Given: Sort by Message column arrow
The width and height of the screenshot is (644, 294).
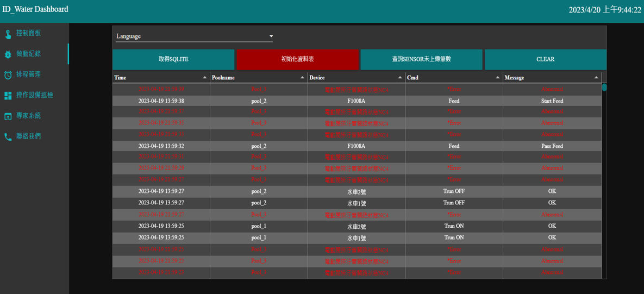Looking at the screenshot, I should pyautogui.click(x=596, y=78).
